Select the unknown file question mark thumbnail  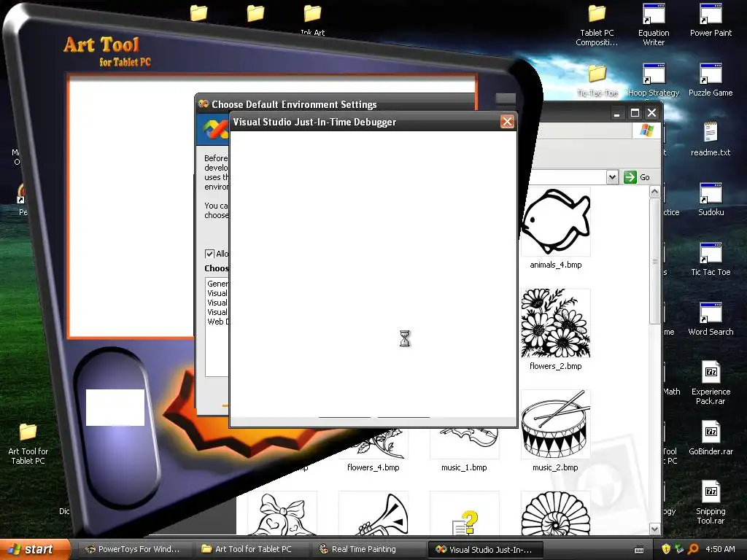[x=465, y=513]
